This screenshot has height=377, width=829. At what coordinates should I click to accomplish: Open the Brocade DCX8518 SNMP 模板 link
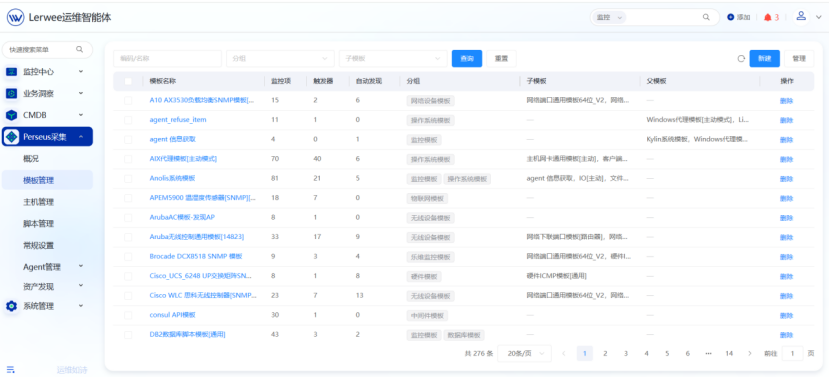pos(196,256)
